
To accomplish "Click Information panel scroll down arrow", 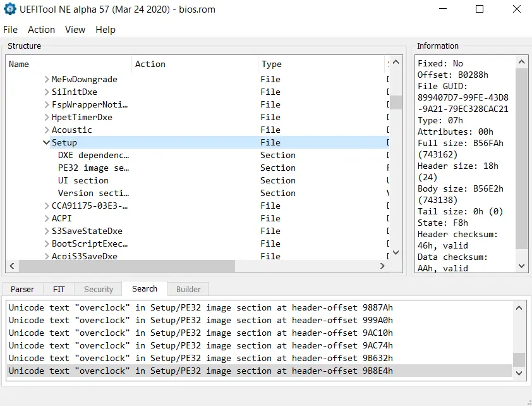I will pos(521,266).
